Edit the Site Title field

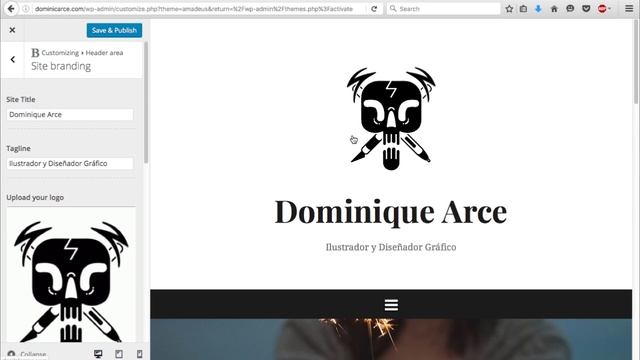pos(70,115)
